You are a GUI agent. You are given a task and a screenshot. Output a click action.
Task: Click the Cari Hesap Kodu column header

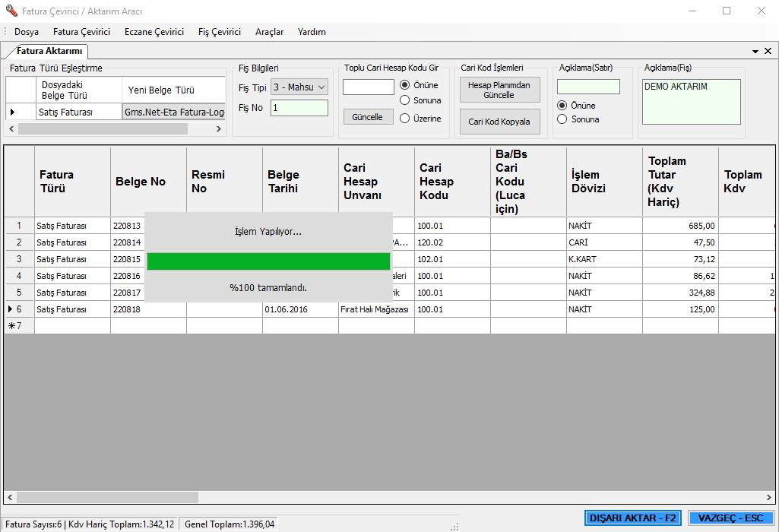(453, 182)
